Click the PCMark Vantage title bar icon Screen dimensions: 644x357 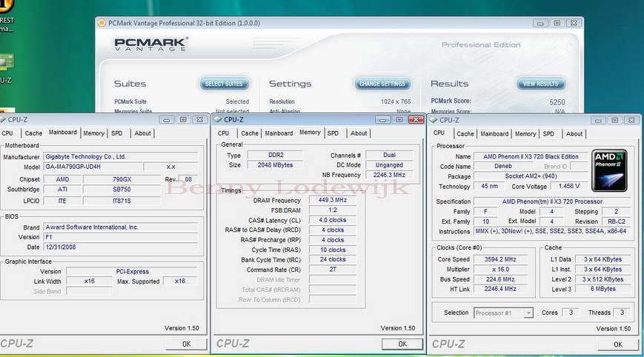[102, 23]
